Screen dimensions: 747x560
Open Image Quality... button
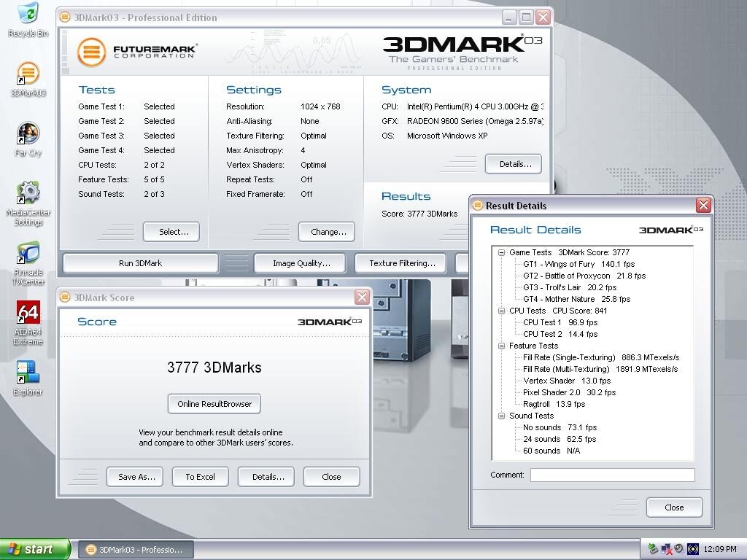coord(300,263)
